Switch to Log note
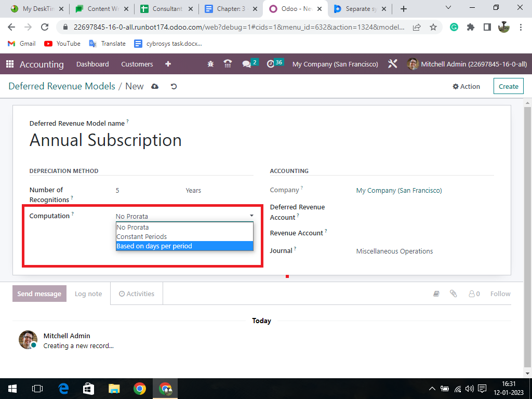 coord(88,294)
